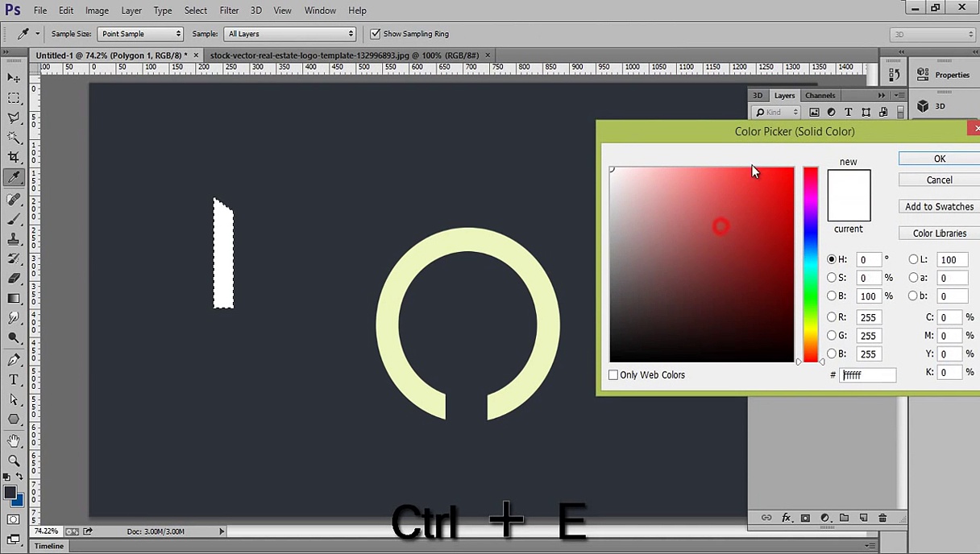
Task: Open the 3D workspace switcher dropdown
Action: coord(932,34)
